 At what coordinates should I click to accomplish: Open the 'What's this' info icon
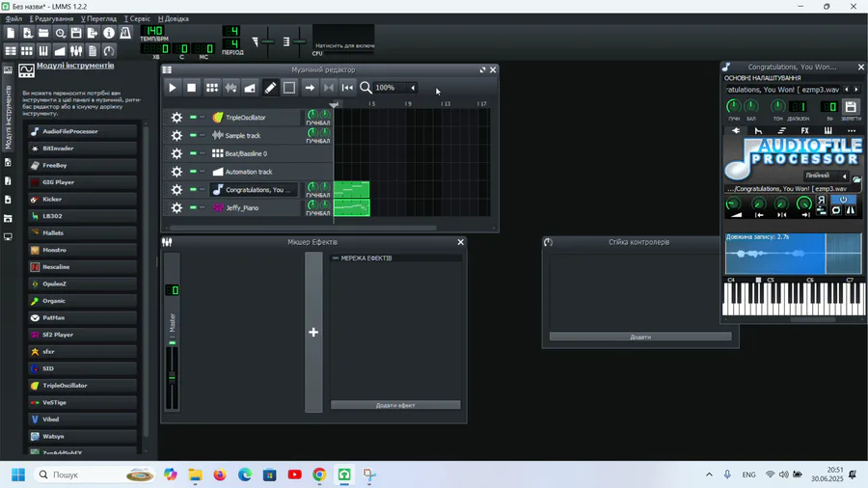point(109,33)
